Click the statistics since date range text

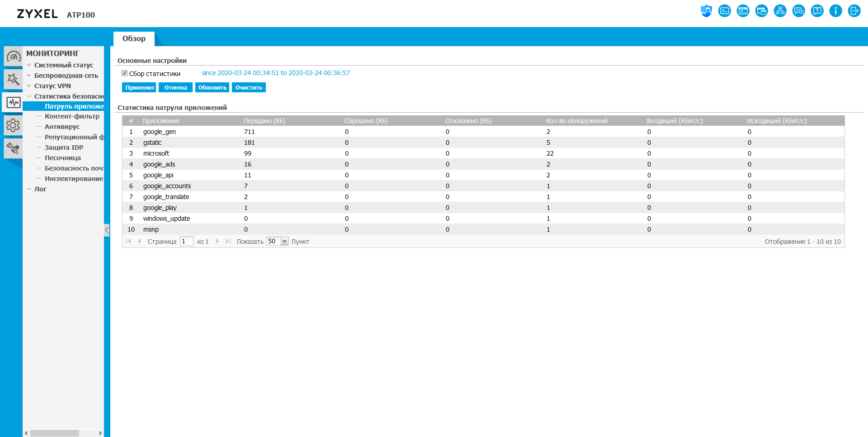pos(276,73)
